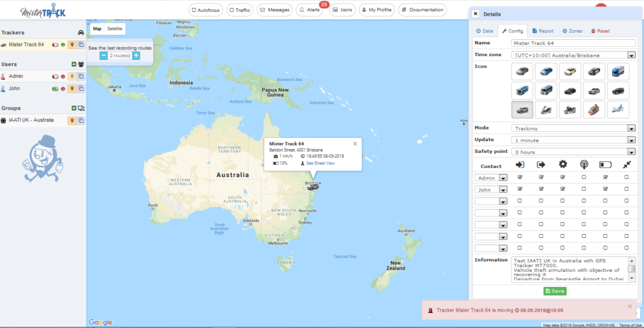The image size is (644, 328).
Task: Click the low battery column icon
Action: (606, 165)
